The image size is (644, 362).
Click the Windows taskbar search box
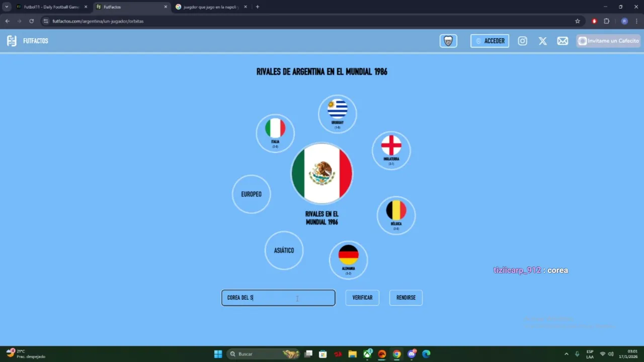263,354
